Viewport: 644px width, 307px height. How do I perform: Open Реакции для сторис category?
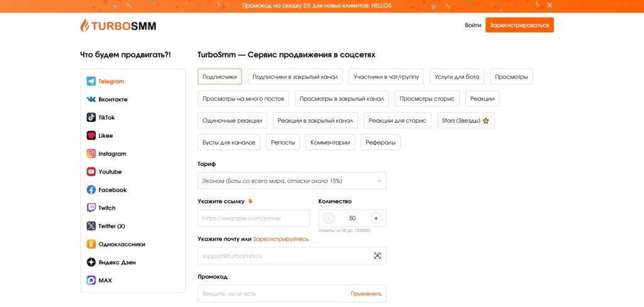(x=397, y=120)
